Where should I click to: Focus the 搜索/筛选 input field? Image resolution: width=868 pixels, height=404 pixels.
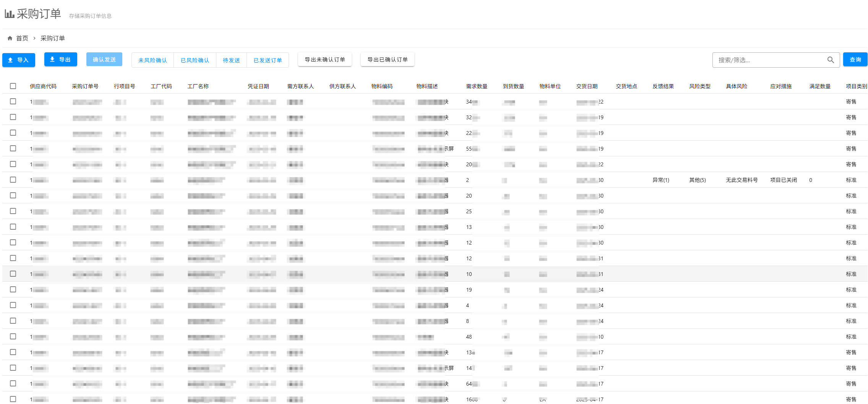tap(768, 60)
